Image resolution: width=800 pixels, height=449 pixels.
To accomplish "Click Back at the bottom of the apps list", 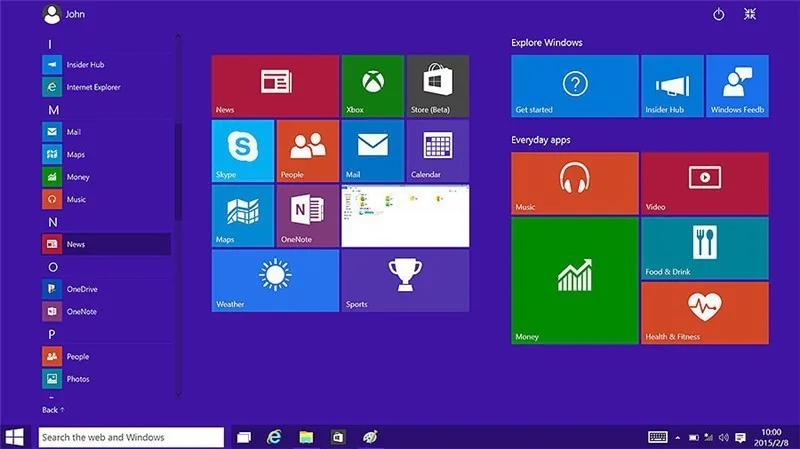I will click(53, 410).
